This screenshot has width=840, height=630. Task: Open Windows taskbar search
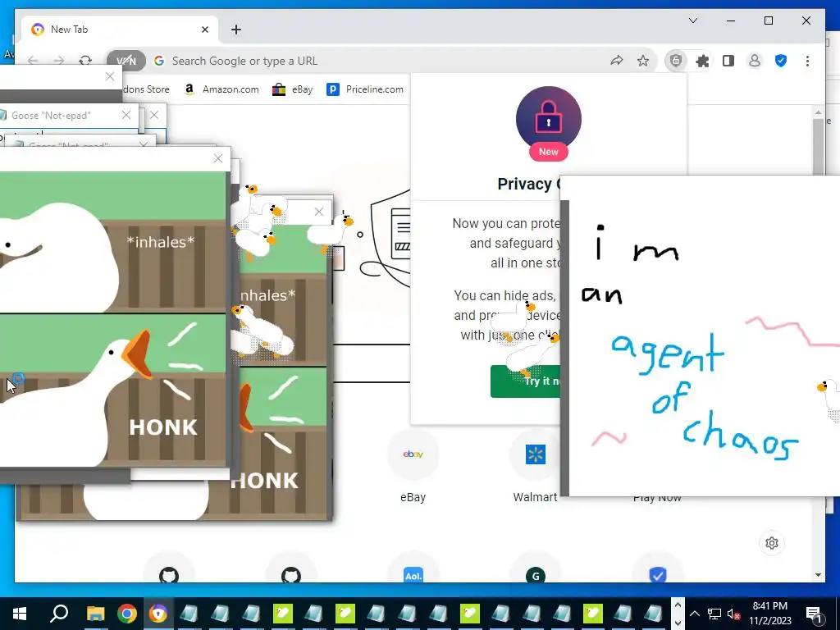(59, 614)
